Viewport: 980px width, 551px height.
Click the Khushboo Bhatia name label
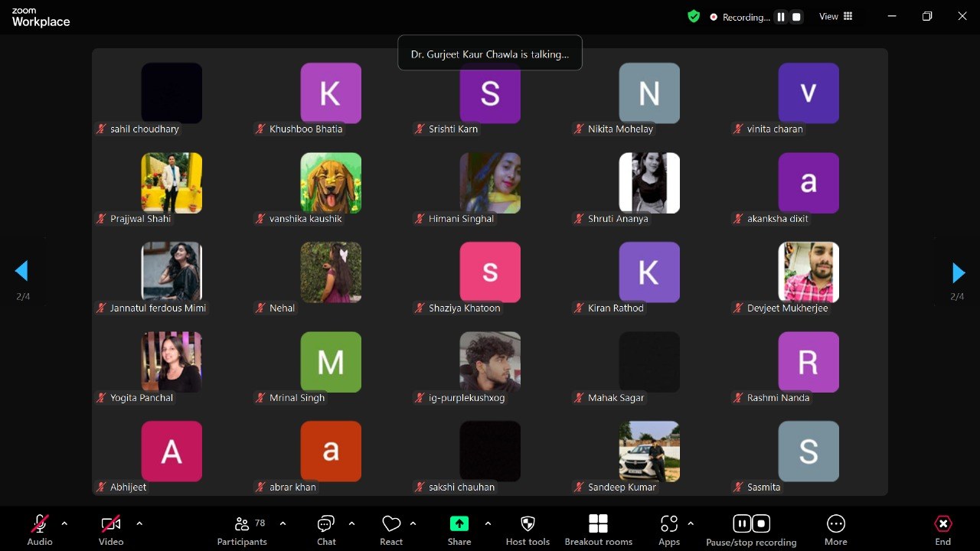click(306, 129)
